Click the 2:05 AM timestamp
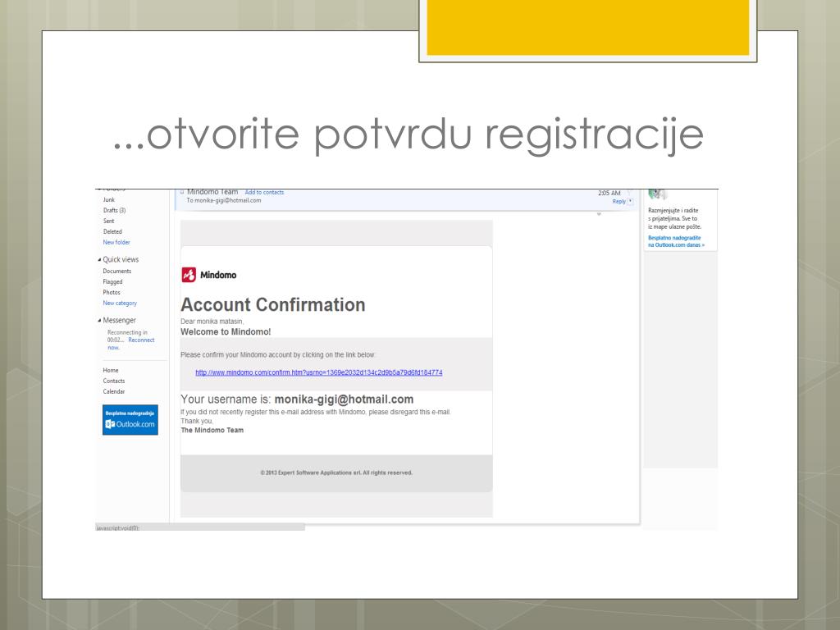Image resolution: width=840 pixels, height=630 pixels. (609, 193)
